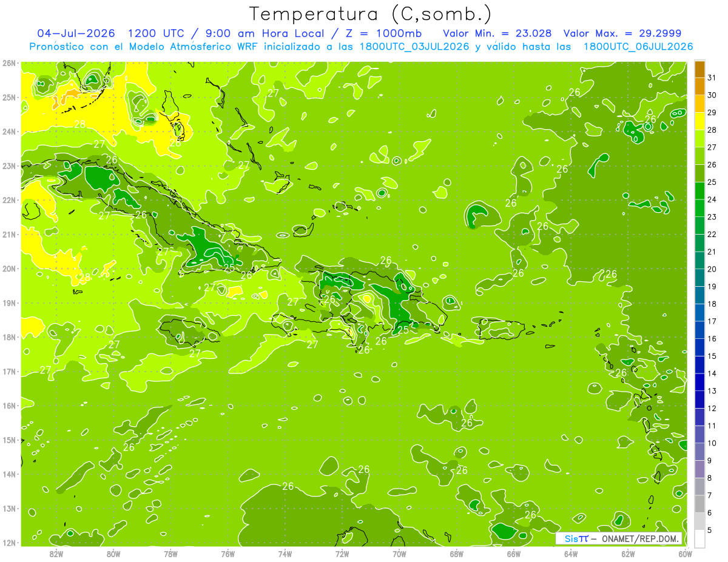Click the "64W" longitude axis label

[x=571, y=553]
